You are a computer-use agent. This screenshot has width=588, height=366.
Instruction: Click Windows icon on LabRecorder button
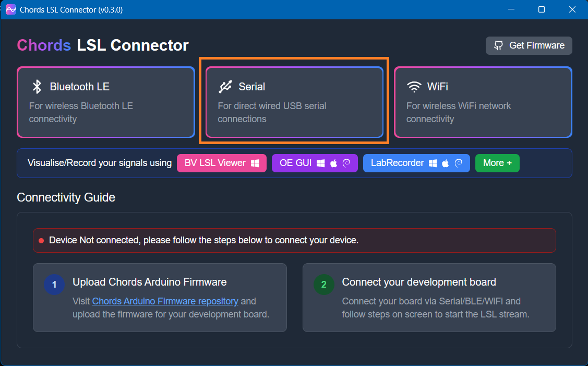point(433,163)
